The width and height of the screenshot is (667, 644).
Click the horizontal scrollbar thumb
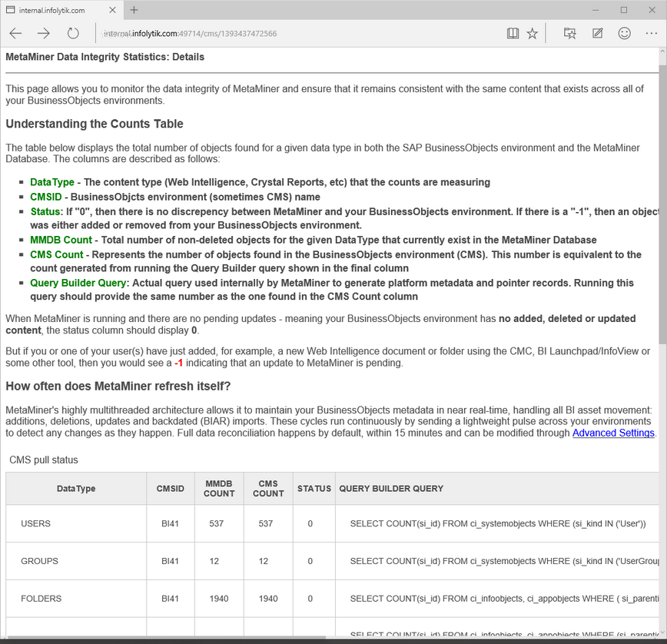point(167,638)
